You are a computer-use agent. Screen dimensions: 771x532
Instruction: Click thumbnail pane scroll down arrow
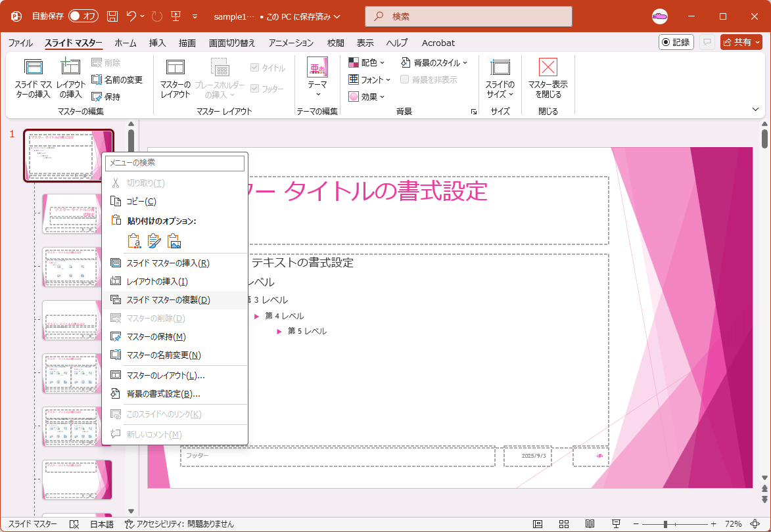coord(131,512)
